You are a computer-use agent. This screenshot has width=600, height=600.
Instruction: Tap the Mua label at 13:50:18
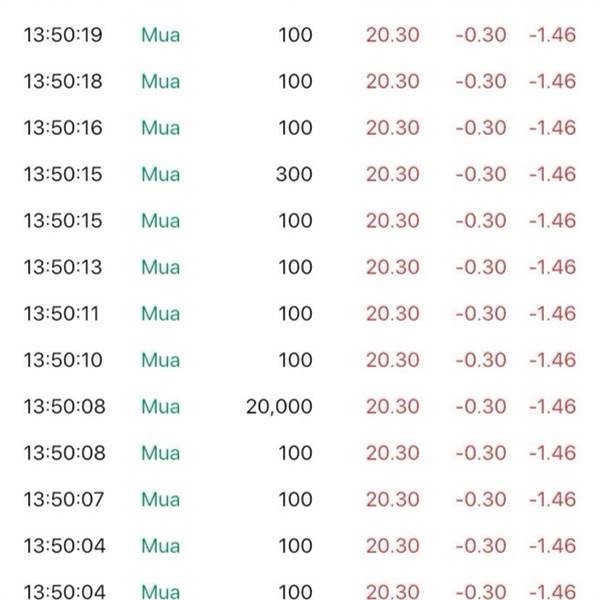(161, 81)
